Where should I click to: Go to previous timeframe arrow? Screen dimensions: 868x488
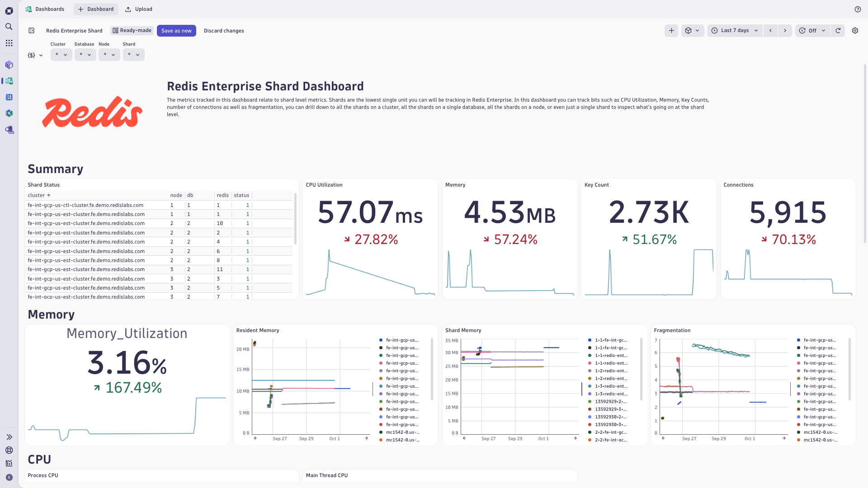[x=770, y=31]
